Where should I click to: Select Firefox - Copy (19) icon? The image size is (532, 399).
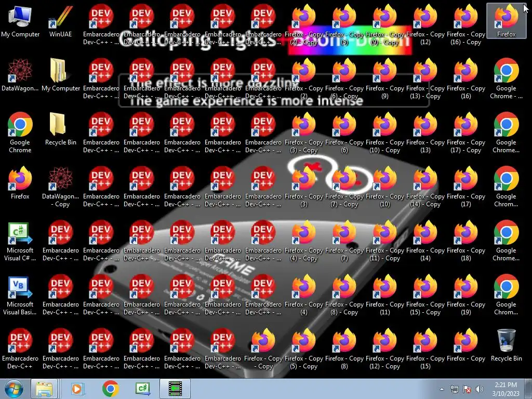click(x=465, y=295)
